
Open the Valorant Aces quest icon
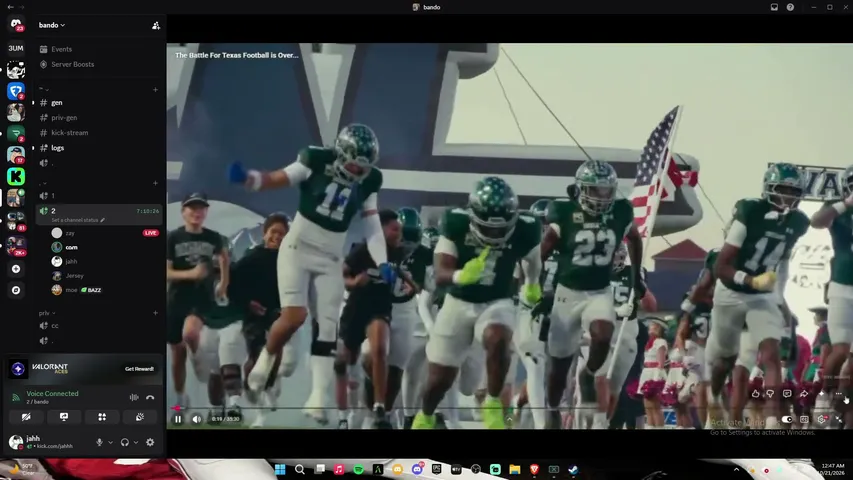(x=18, y=369)
